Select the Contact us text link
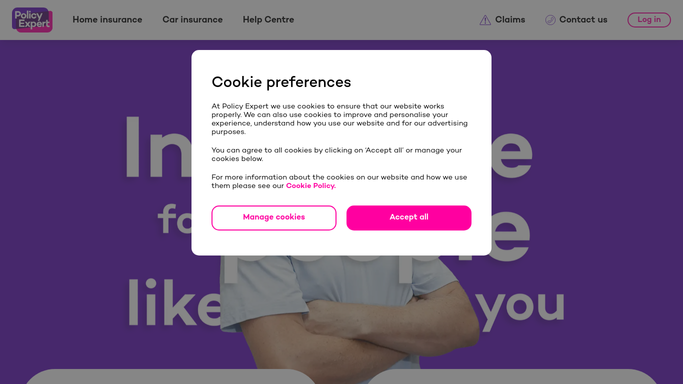This screenshot has height=384, width=683. click(x=583, y=20)
